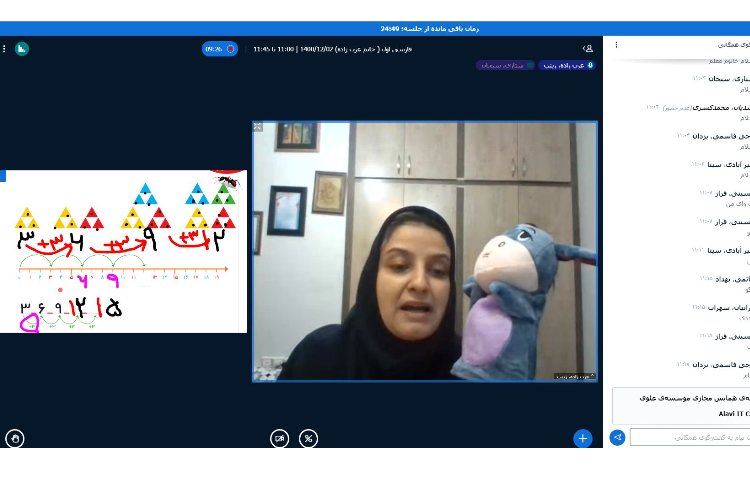Image resolution: width=750 pixels, height=480 pixels.
Task: Toggle the user list icon
Action: point(587,48)
